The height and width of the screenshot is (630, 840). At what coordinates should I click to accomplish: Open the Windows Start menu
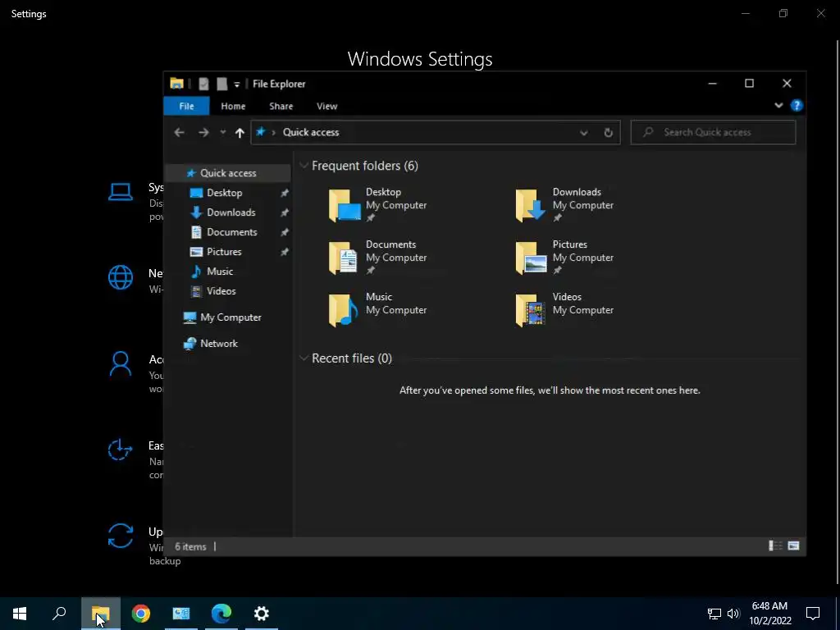pos(20,614)
